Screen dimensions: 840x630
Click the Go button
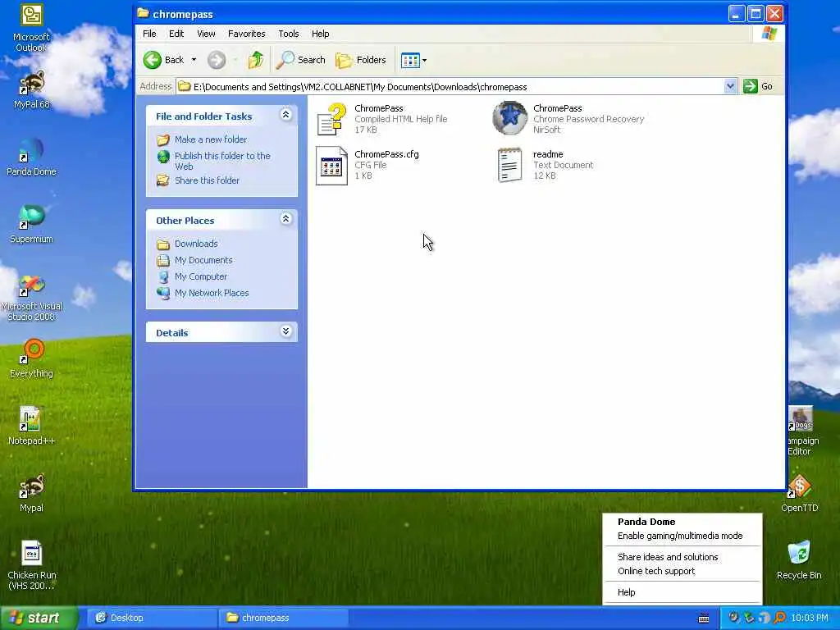758,86
